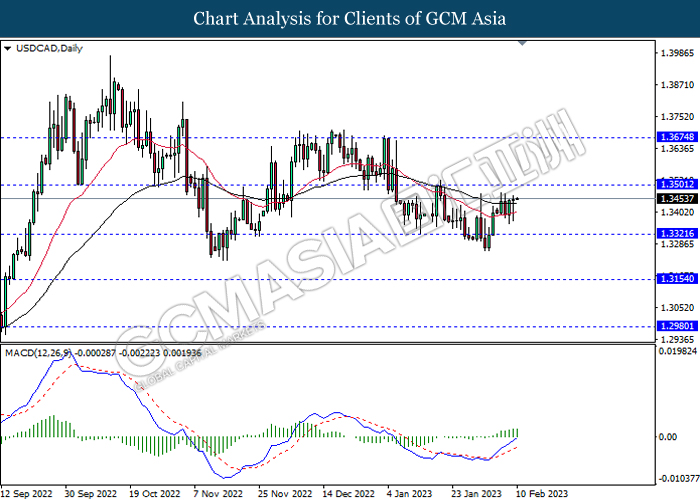
Task: Click the 14 Dec 2022 date label
Action: (x=349, y=494)
